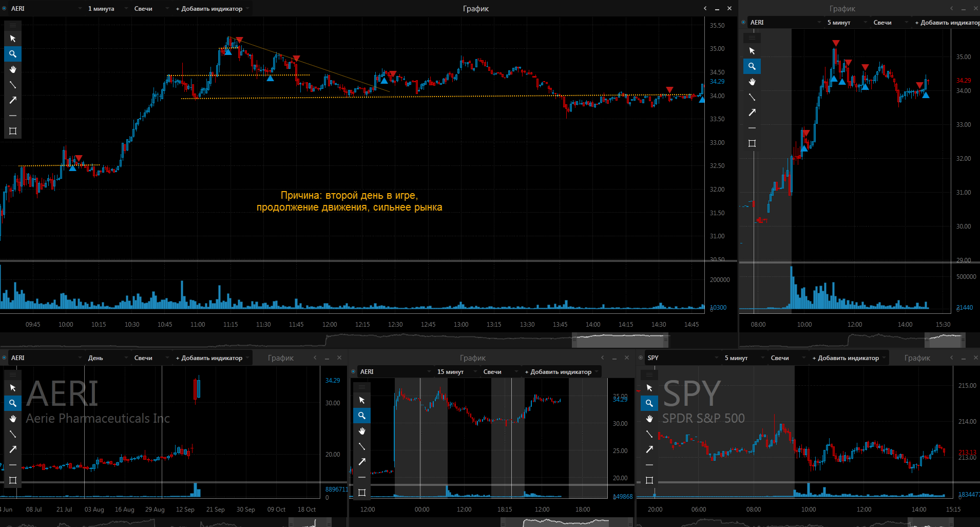The image size is (980, 527).
Task: Click the link icon beside AERI in 15-minute chart
Action: [x=353, y=372]
